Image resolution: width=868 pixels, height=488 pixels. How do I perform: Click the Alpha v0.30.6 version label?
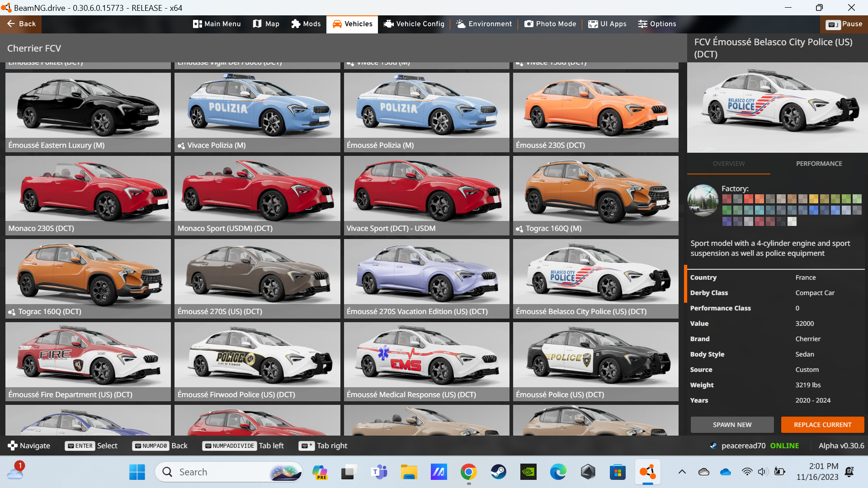coord(841,446)
